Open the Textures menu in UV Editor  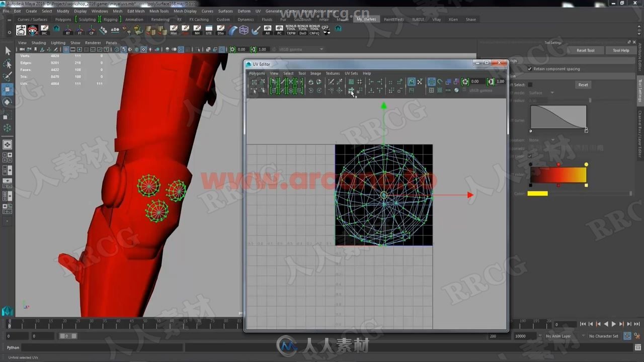333,73
